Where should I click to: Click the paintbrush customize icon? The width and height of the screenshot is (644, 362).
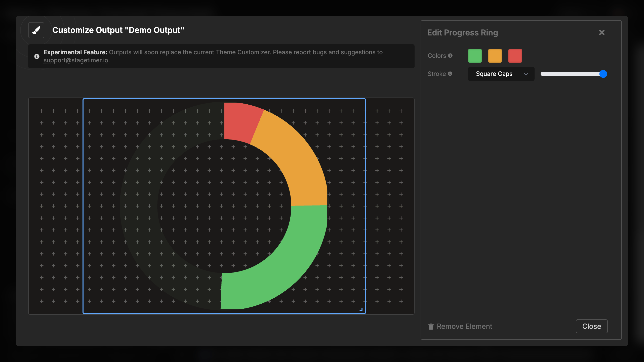click(36, 30)
